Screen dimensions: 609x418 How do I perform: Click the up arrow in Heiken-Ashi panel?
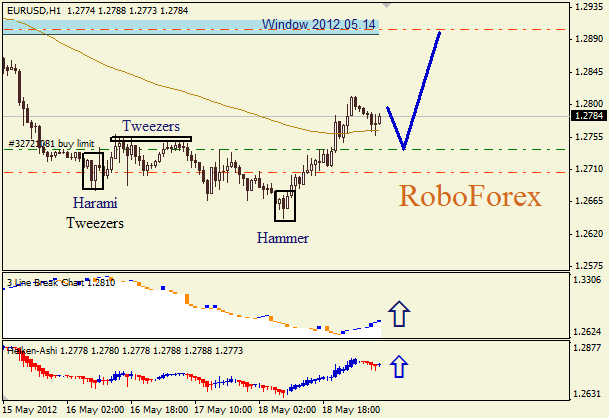(x=398, y=367)
